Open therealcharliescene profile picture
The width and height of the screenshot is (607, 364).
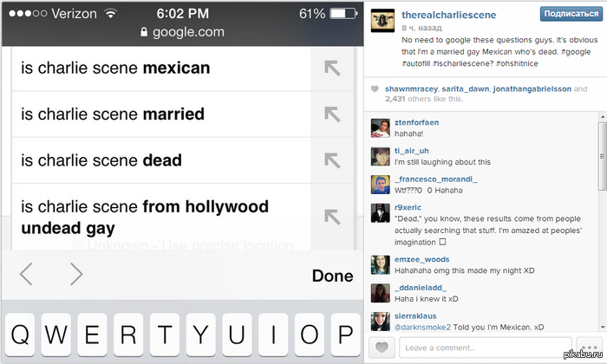(382, 21)
